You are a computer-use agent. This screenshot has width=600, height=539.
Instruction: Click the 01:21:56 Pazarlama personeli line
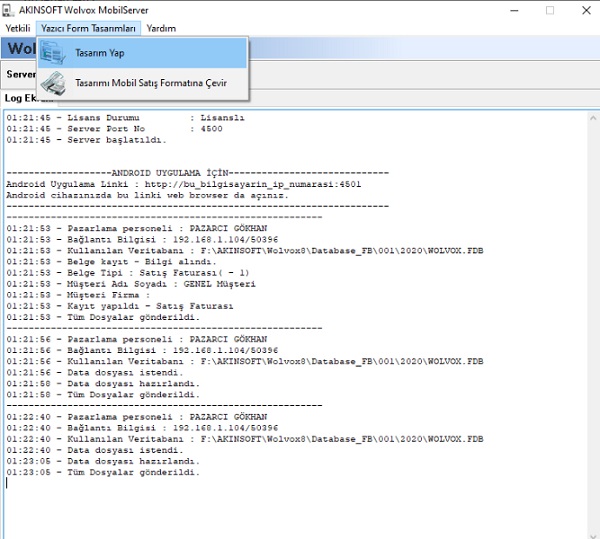pos(137,339)
